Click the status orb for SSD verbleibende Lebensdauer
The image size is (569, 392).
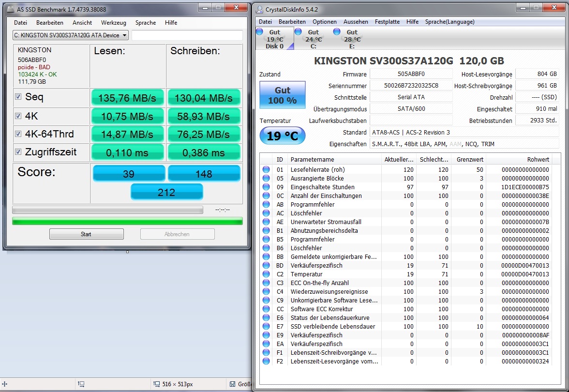(x=266, y=326)
